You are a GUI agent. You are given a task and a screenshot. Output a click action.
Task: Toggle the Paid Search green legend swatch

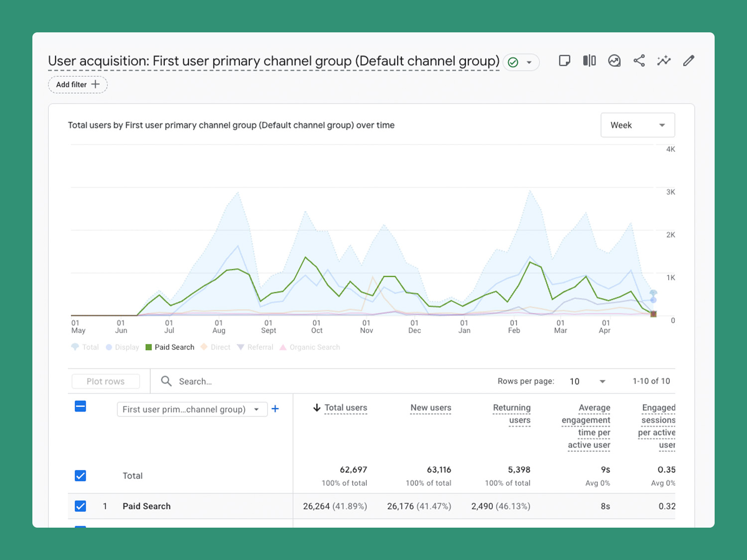(148, 347)
